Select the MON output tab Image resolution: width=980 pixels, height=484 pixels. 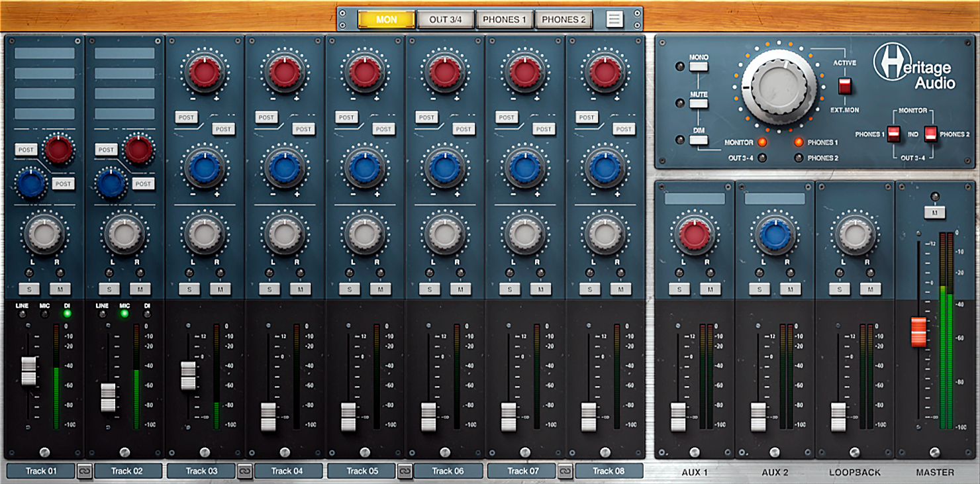tap(386, 19)
